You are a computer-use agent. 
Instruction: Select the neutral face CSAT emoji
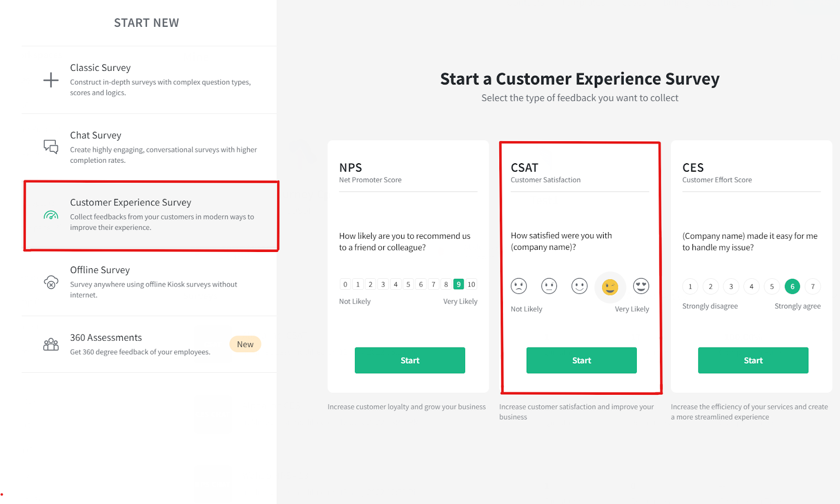click(549, 286)
